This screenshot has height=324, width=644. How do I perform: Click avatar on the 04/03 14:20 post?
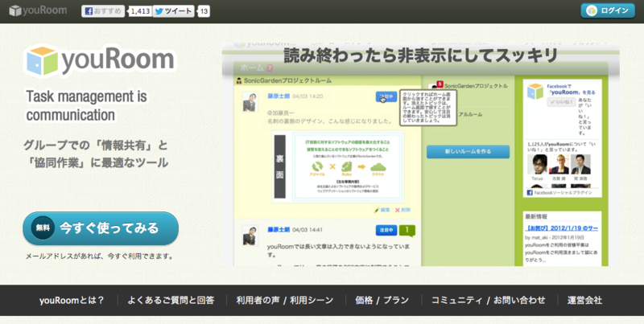point(250,102)
